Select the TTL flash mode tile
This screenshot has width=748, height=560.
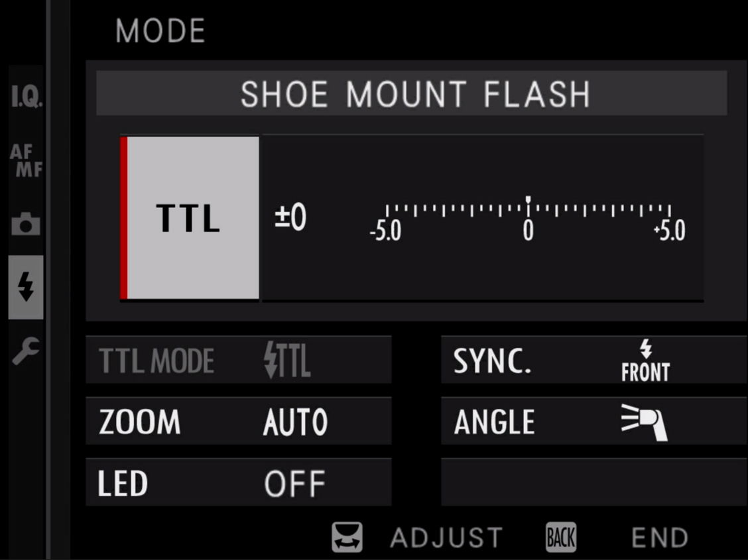tap(190, 218)
